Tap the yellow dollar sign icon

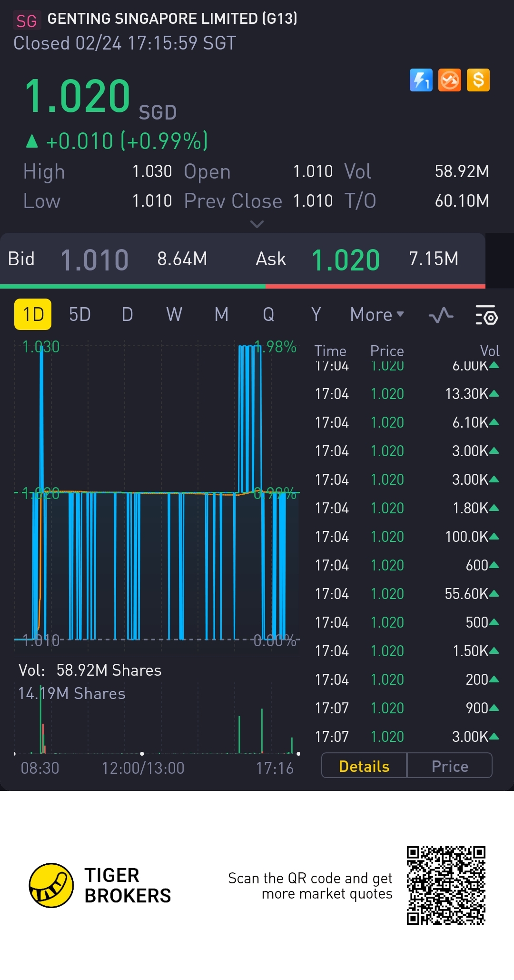coord(478,80)
